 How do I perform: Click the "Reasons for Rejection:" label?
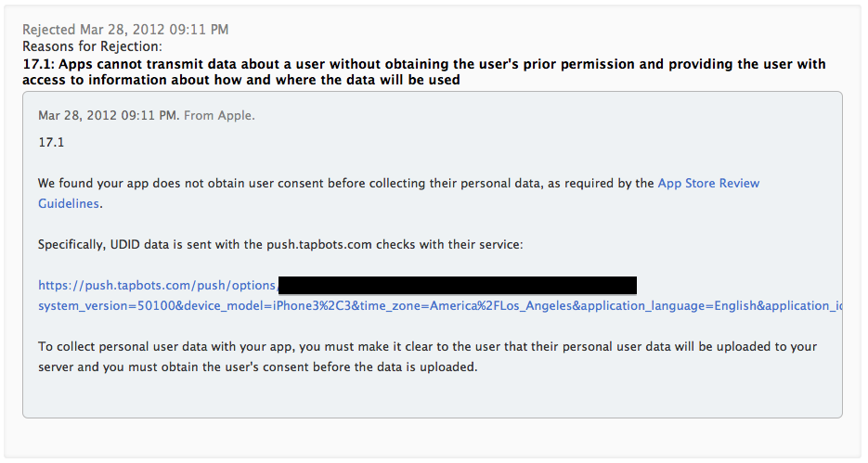click(x=92, y=46)
